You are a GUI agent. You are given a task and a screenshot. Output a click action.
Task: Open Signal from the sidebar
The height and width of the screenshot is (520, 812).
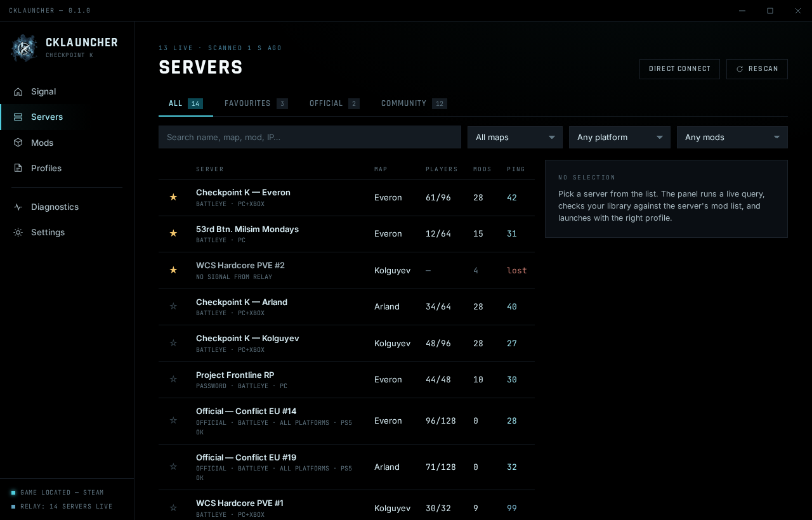[x=67, y=91]
